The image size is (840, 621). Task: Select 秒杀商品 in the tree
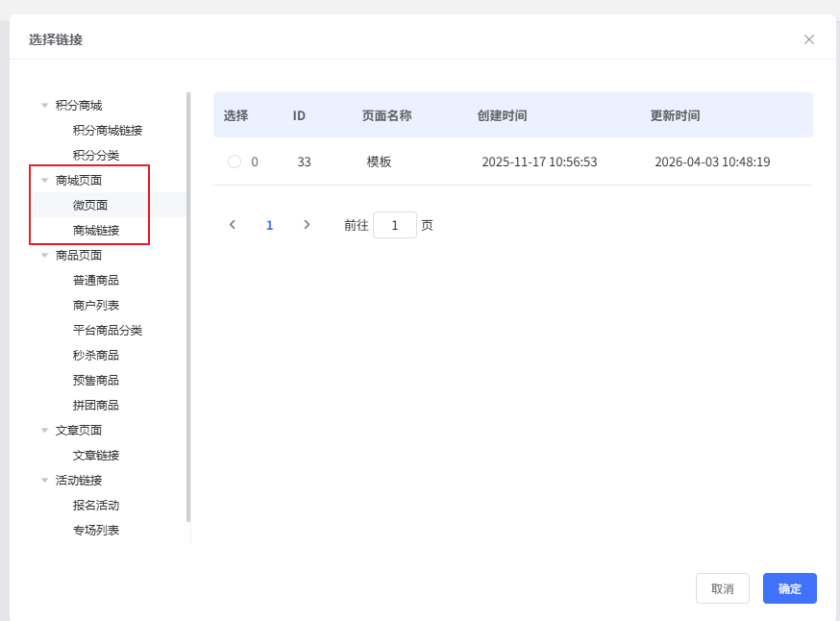coord(96,356)
